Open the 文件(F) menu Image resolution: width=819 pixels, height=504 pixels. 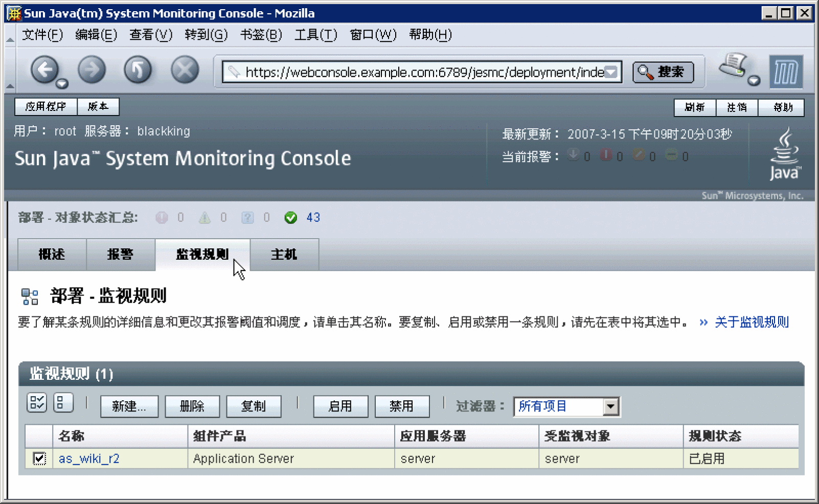click(42, 35)
